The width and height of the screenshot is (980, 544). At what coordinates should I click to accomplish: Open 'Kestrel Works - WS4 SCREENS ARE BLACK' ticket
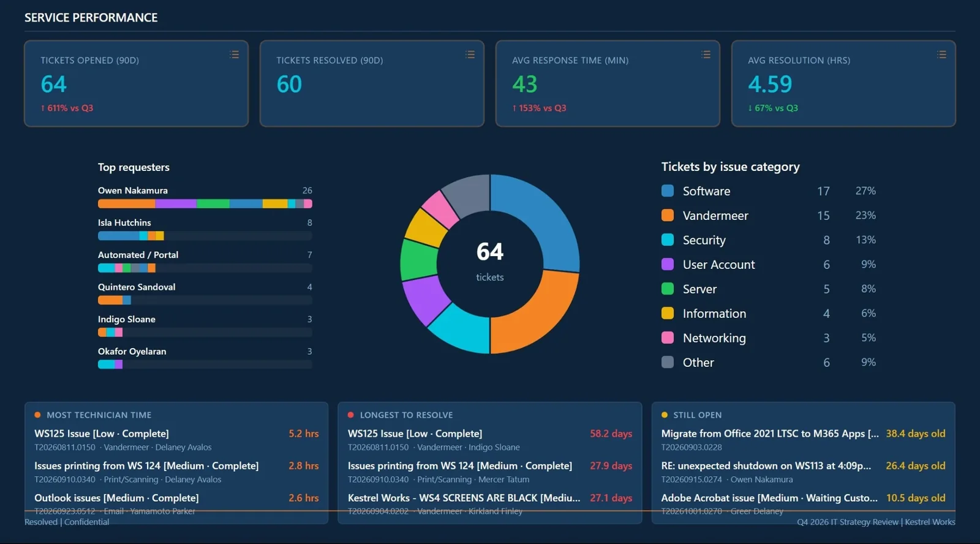(x=464, y=498)
